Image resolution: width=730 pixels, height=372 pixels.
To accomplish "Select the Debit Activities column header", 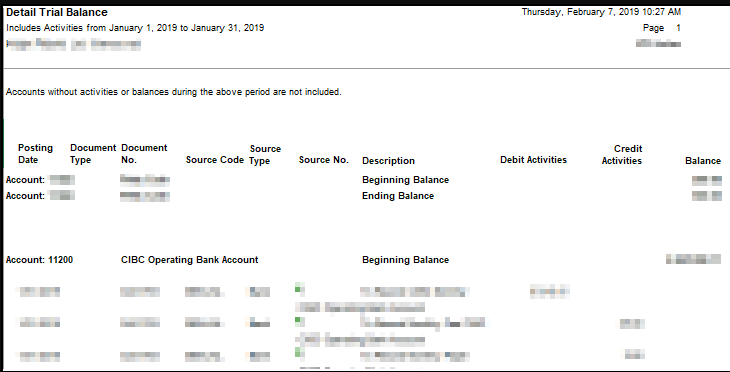I will 533,160.
